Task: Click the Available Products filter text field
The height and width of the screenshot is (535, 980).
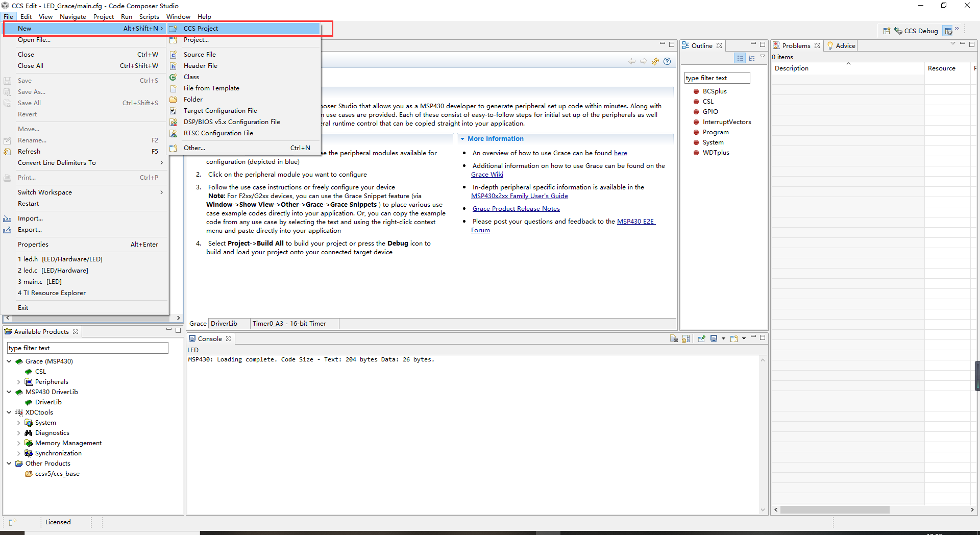Action: (87, 348)
